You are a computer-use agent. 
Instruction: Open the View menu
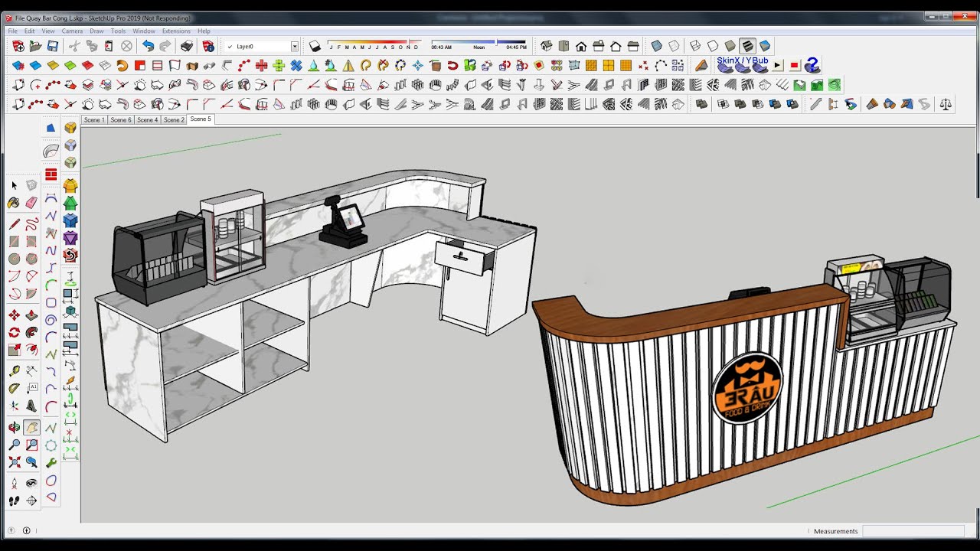tap(48, 31)
